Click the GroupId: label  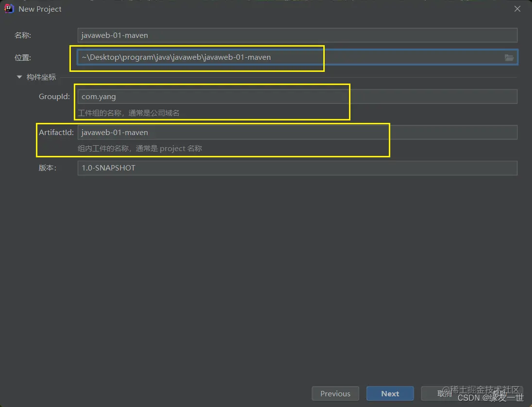(x=54, y=96)
